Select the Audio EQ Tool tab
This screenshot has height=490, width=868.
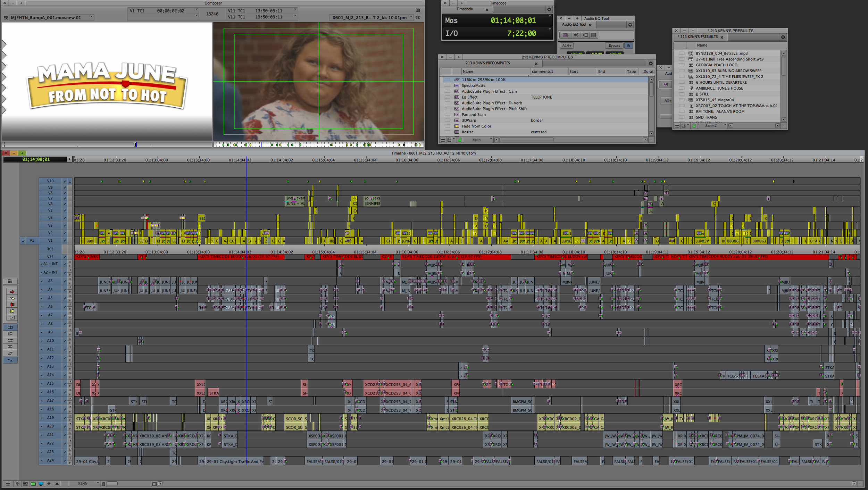pyautogui.click(x=575, y=25)
